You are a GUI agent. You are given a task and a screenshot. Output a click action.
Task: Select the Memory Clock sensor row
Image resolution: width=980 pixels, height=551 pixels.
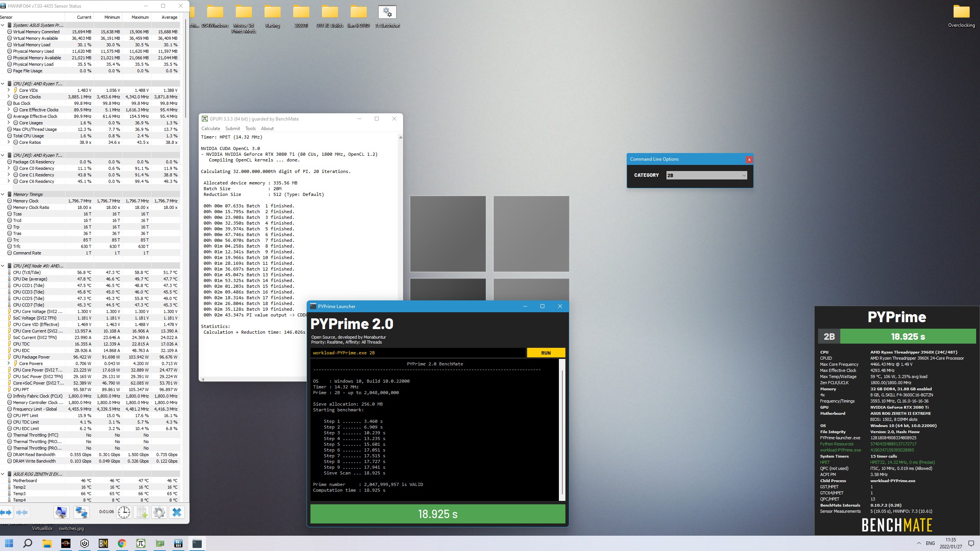[x=90, y=201]
